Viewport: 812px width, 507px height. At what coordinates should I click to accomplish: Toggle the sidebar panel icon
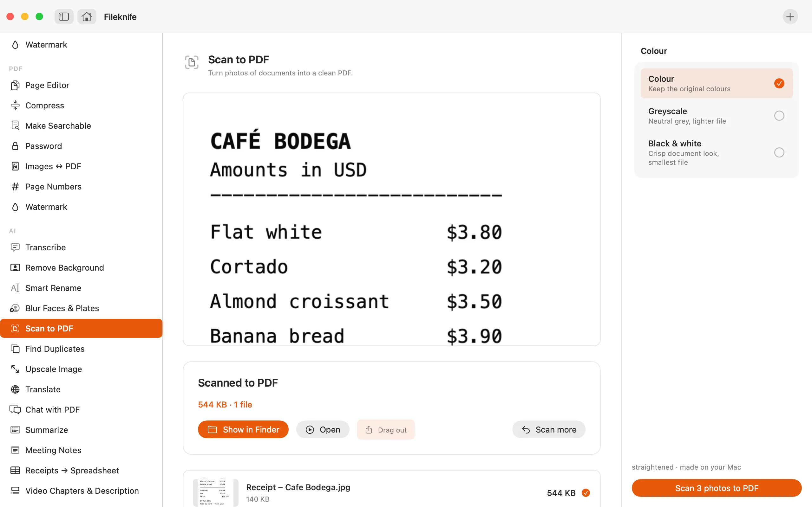pos(64,16)
